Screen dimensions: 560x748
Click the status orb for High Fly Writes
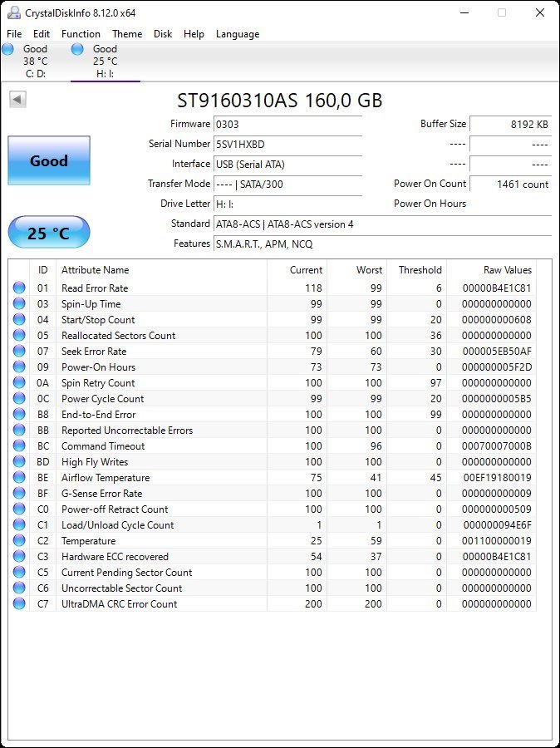click(x=19, y=460)
